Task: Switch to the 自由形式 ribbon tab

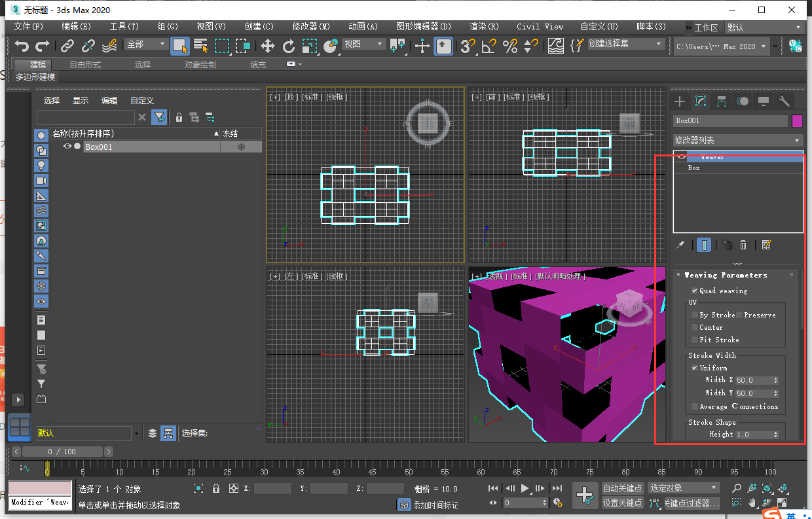Action: 85,64
